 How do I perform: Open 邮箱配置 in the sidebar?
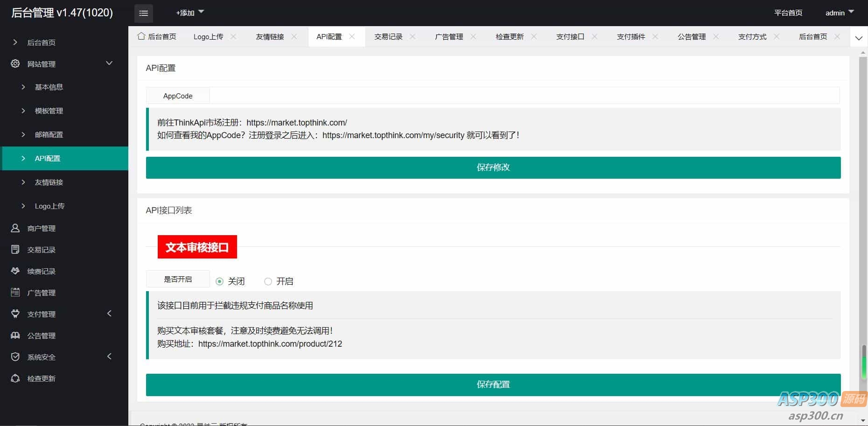pos(49,134)
